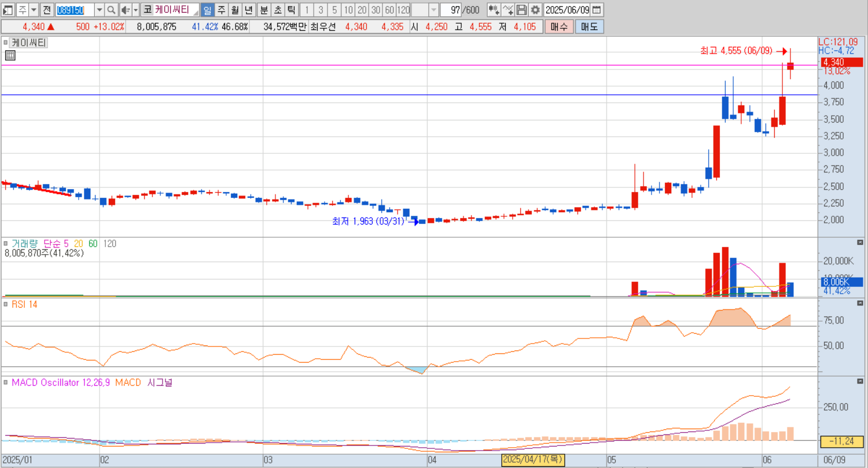Click the add candlestick chart icon
Viewport: 868px width, 468px height.
[494, 10]
